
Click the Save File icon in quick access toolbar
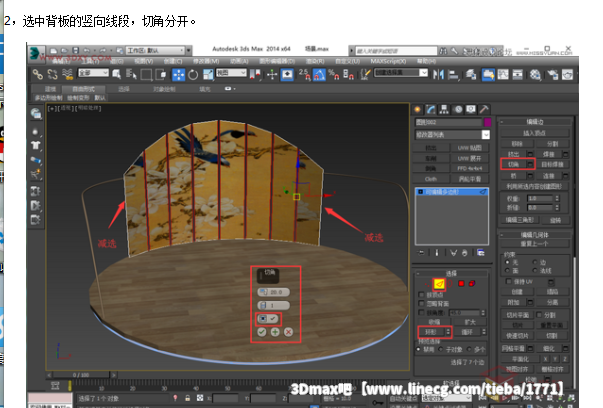(x=76, y=50)
